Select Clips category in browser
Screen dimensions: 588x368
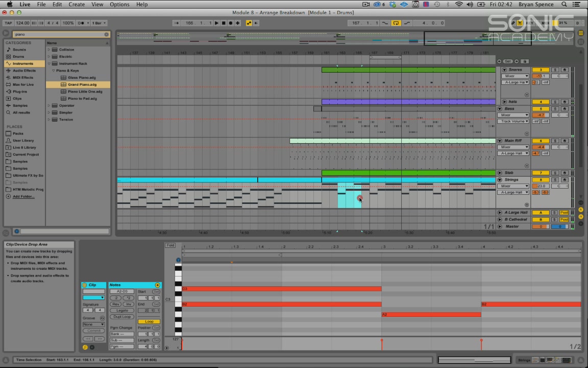click(x=17, y=98)
